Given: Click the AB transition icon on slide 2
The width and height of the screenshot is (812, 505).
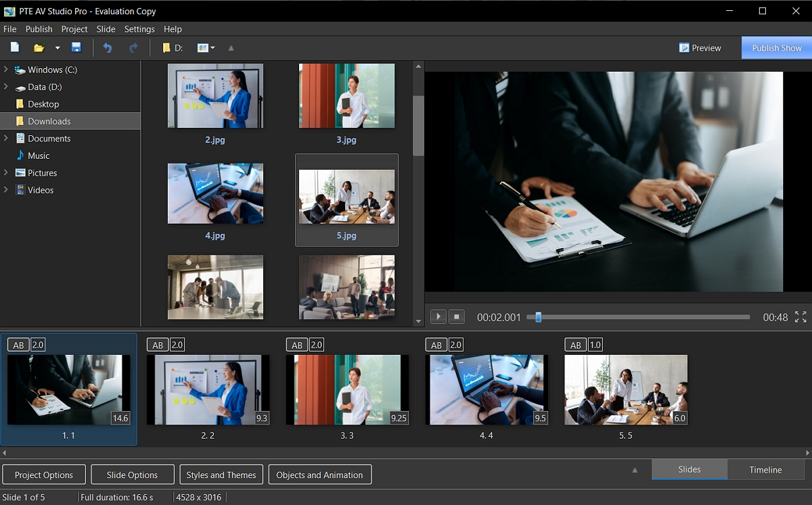Looking at the screenshot, I should (x=158, y=345).
